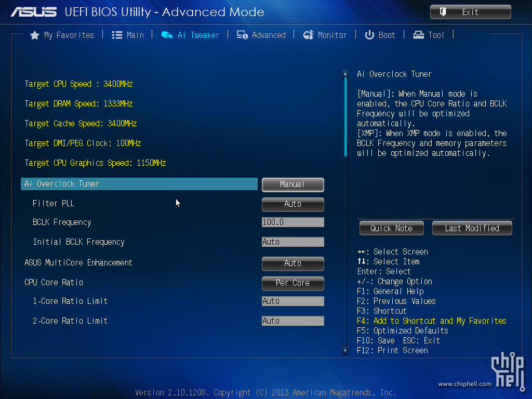Click the scrollbar down arrow
Image resolution: width=532 pixels, height=399 pixels.
tap(345, 350)
